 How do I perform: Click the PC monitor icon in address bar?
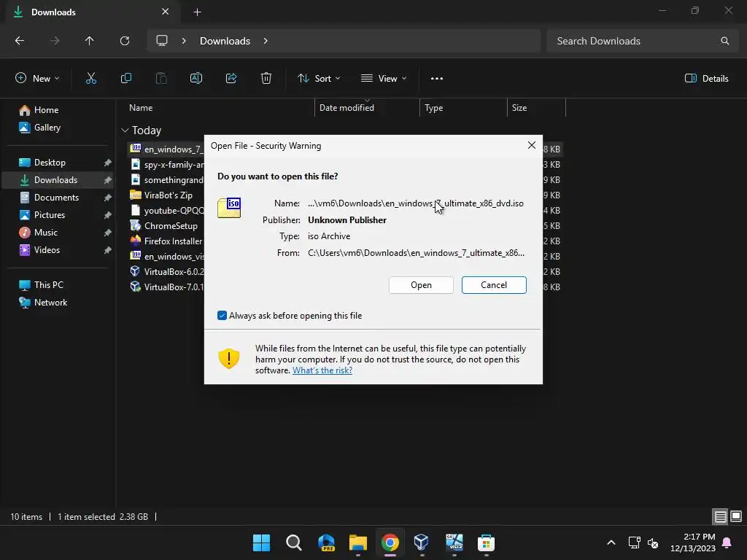coord(162,41)
